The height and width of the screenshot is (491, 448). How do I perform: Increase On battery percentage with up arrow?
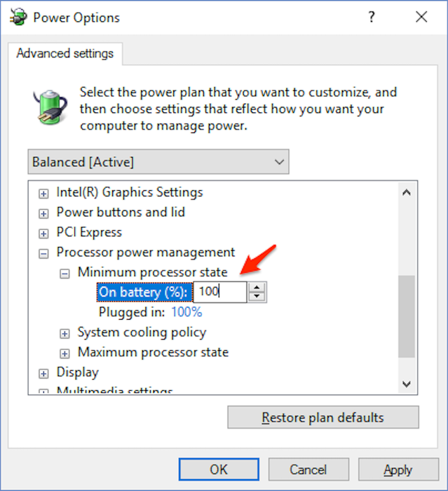pos(257,288)
